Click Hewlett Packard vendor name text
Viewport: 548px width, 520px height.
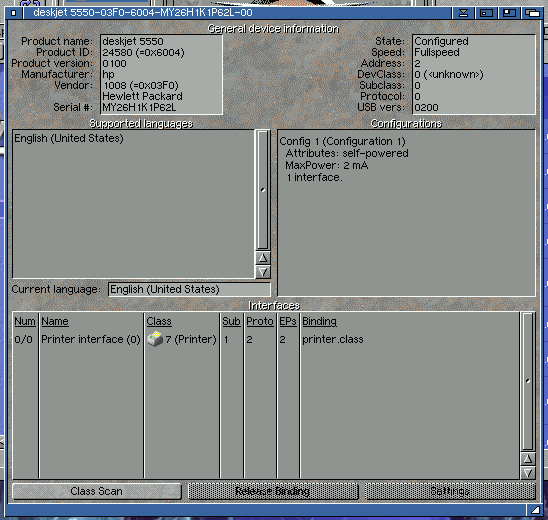(x=142, y=96)
